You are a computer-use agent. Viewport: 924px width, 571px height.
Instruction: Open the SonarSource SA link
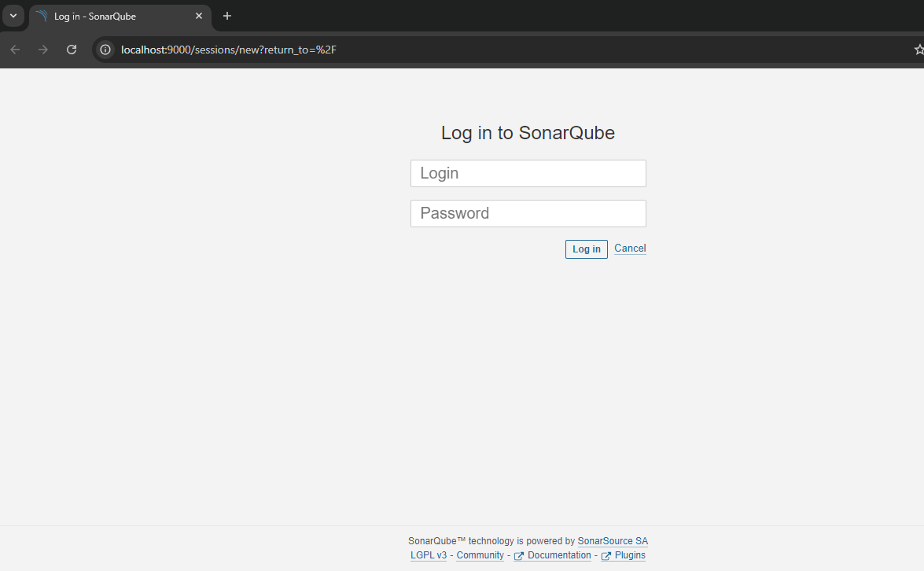pyautogui.click(x=613, y=541)
